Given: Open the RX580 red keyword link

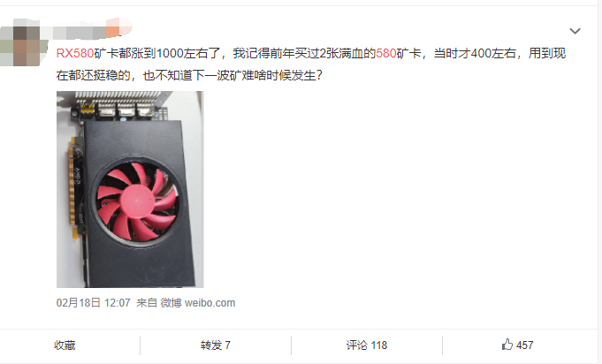Looking at the screenshot, I should (75, 53).
